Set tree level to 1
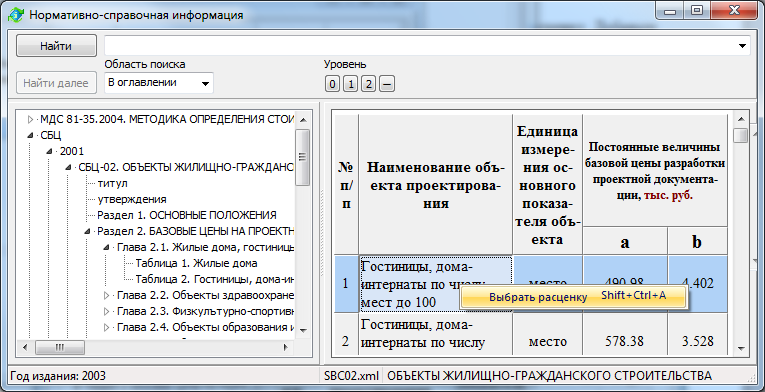Image resolution: width=765 pixels, height=392 pixels. point(350,84)
